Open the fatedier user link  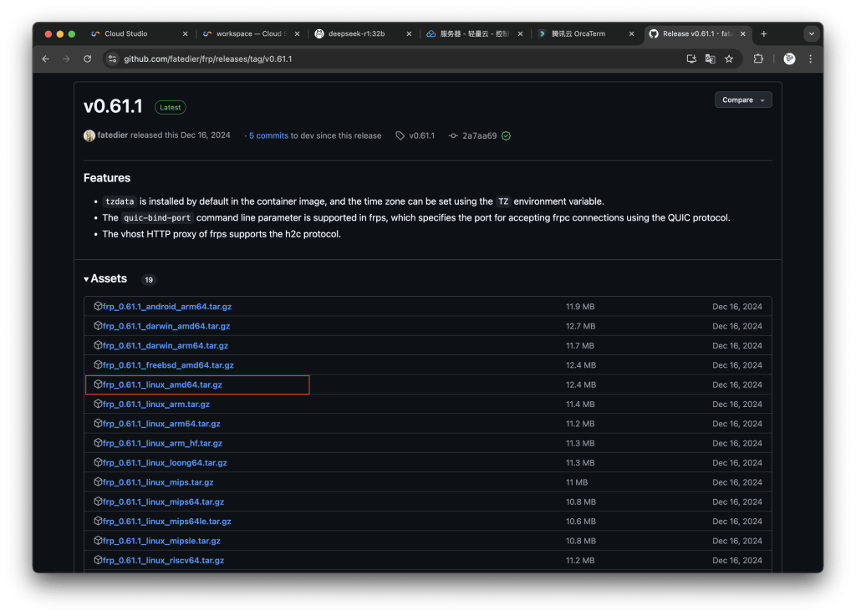pyautogui.click(x=113, y=135)
